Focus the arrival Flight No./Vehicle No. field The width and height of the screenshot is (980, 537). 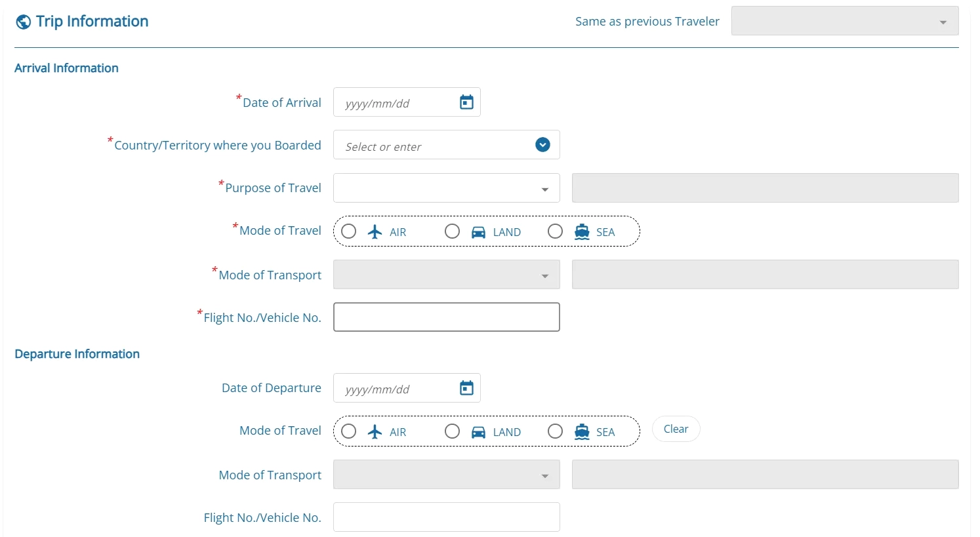[x=447, y=317]
